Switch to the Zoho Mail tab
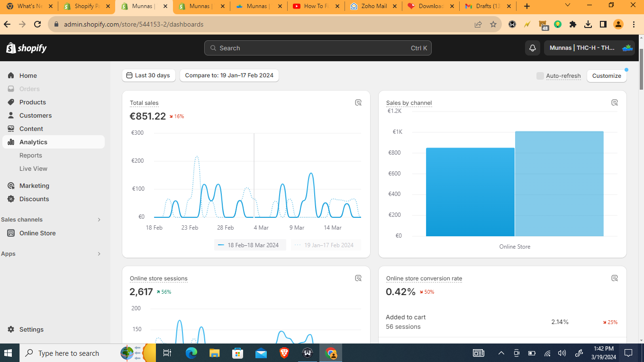 tap(373, 6)
